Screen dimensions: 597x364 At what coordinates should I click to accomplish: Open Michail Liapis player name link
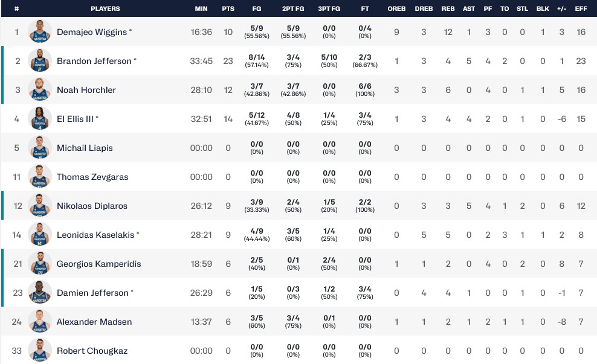85,148
